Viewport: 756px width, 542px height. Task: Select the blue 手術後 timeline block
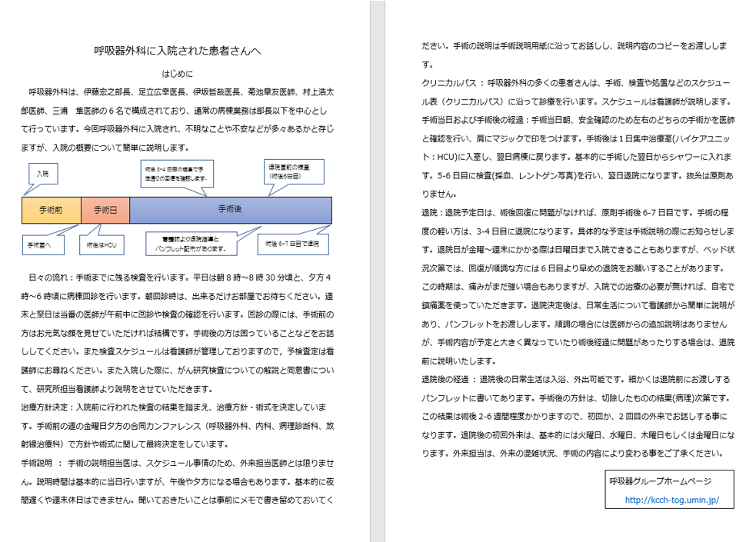coord(231,209)
